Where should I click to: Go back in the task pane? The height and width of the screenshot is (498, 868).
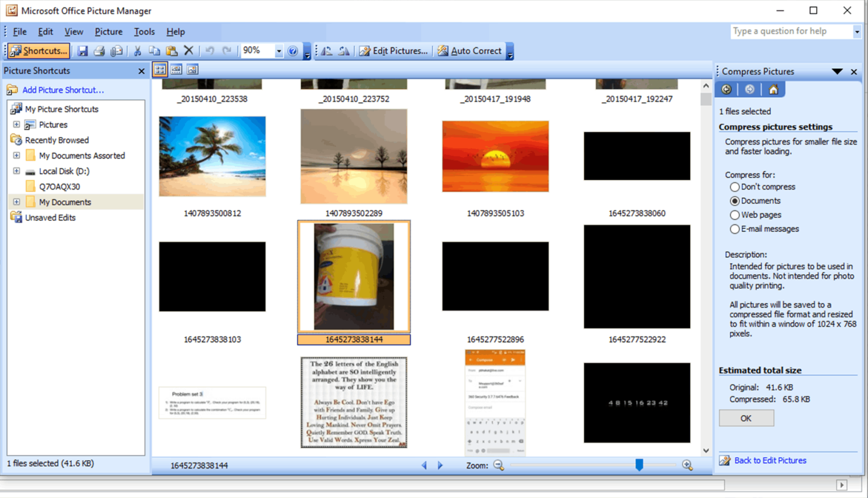pyautogui.click(x=727, y=89)
